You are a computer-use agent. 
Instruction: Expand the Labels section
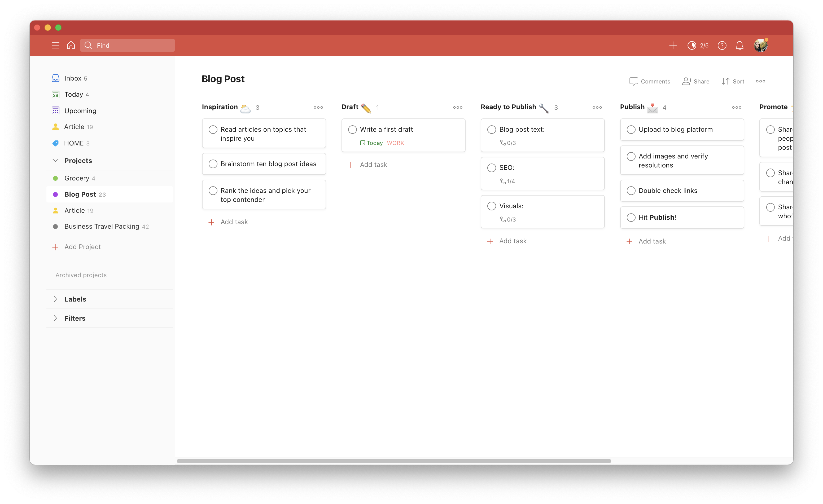55,299
